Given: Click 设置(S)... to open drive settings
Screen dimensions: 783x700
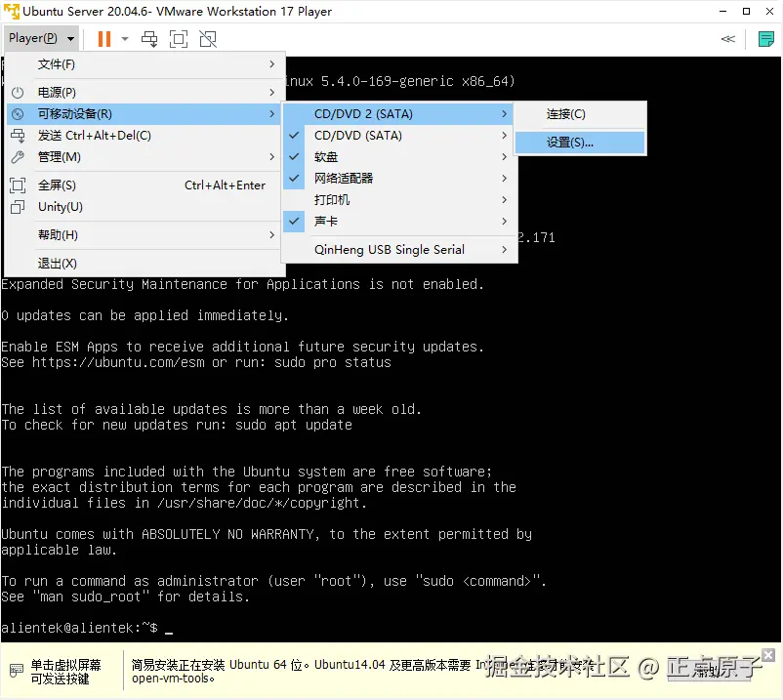Looking at the screenshot, I should [580, 143].
